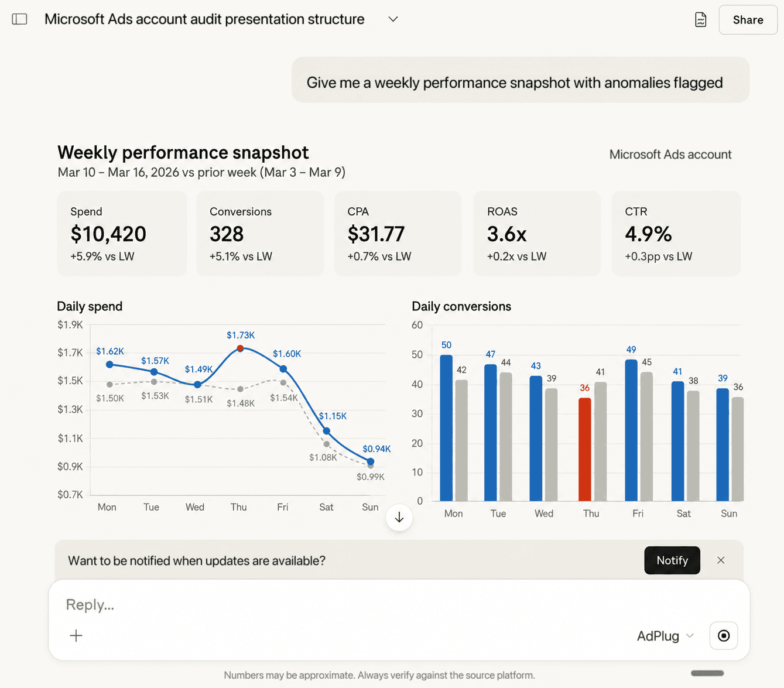Dismiss the notification banner with X
This screenshot has width=784, height=688.
click(x=721, y=560)
